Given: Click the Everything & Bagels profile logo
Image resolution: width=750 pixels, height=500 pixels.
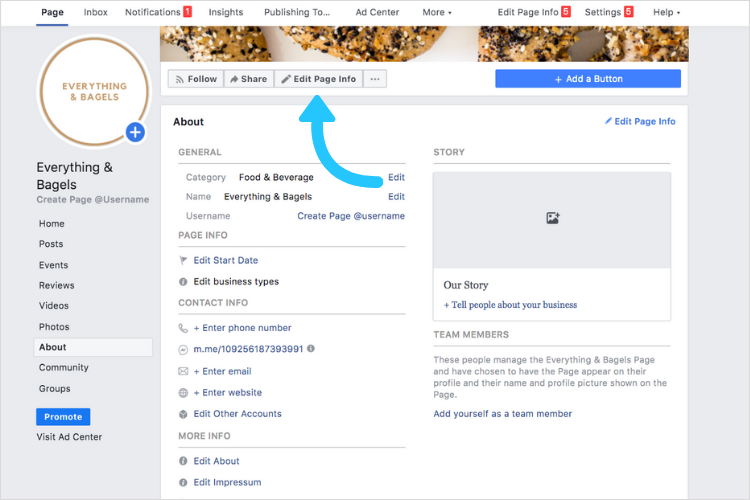Looking at the screenshot, I should pyautogui.click(x=95, y=91).
